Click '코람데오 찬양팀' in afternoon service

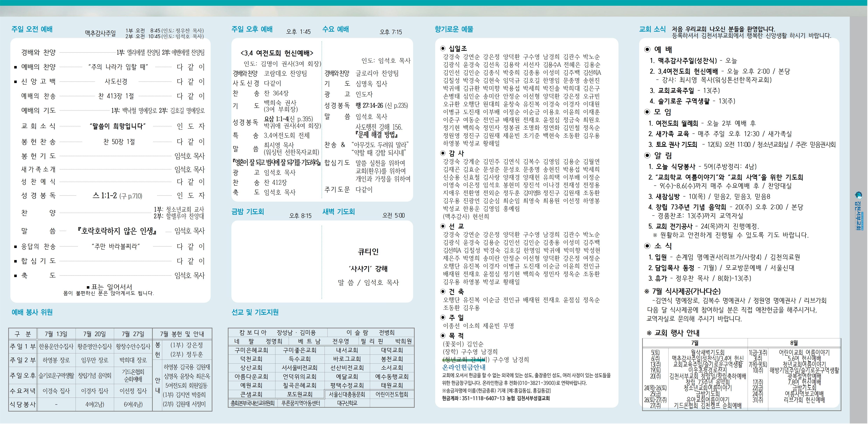285,73
